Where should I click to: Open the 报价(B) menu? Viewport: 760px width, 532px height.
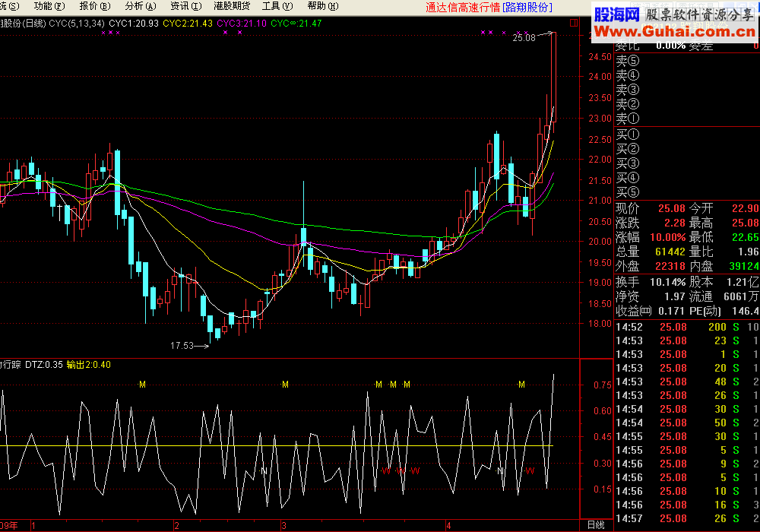tap(95, 6)
